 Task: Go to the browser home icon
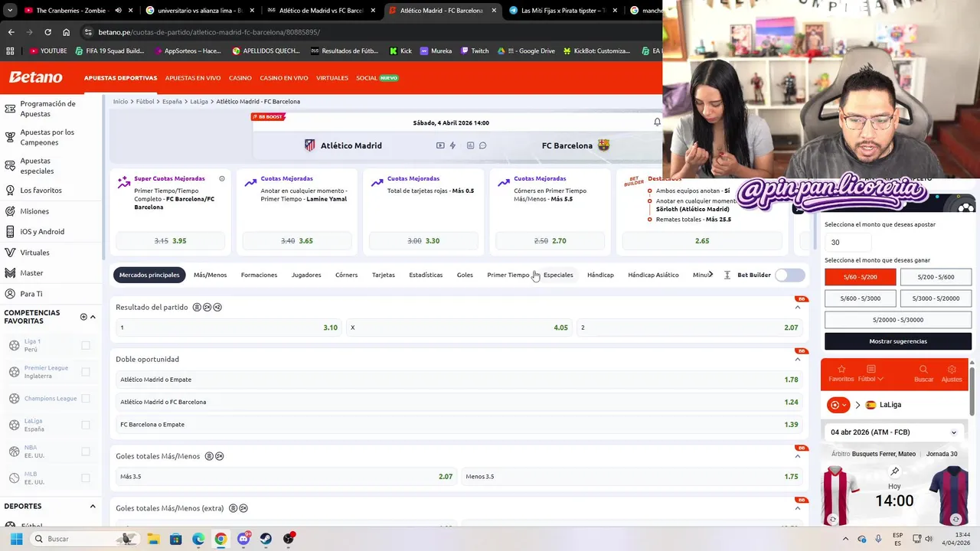click(x=67, y=32)
